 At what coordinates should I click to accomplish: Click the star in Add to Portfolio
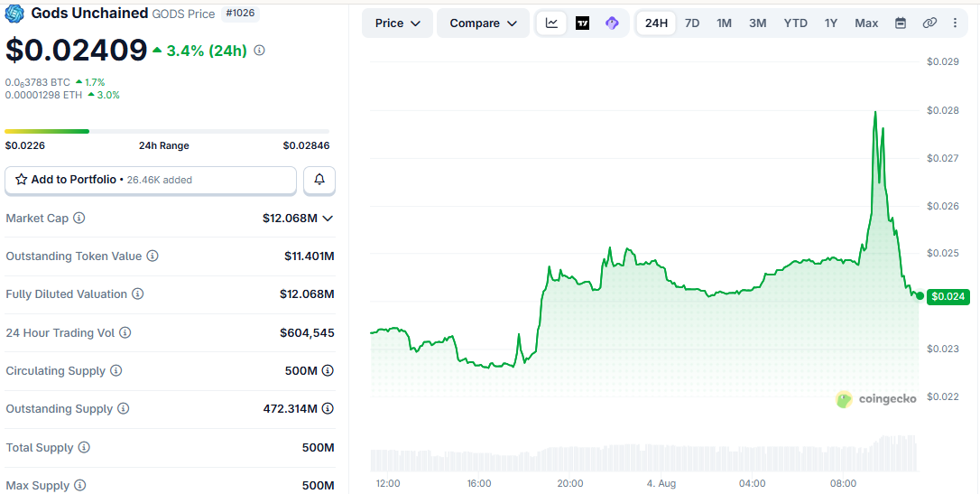click(22, 180)
